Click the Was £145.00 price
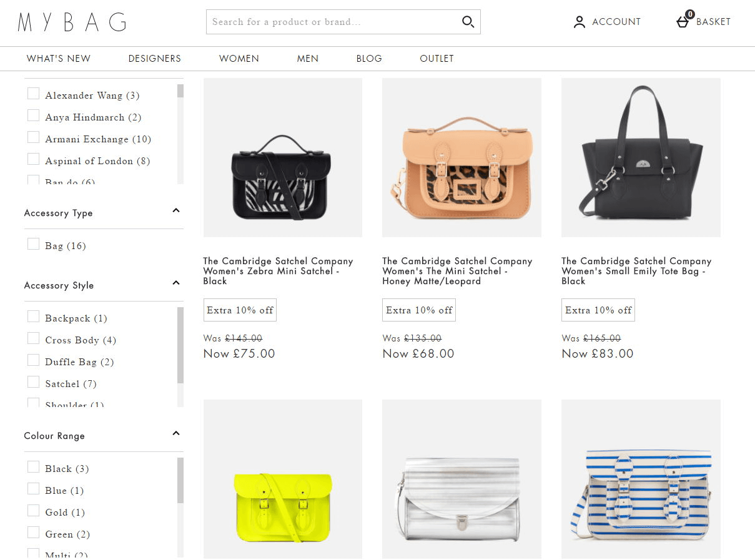Viewport: 755px width, 560px height. pos(233,338)
